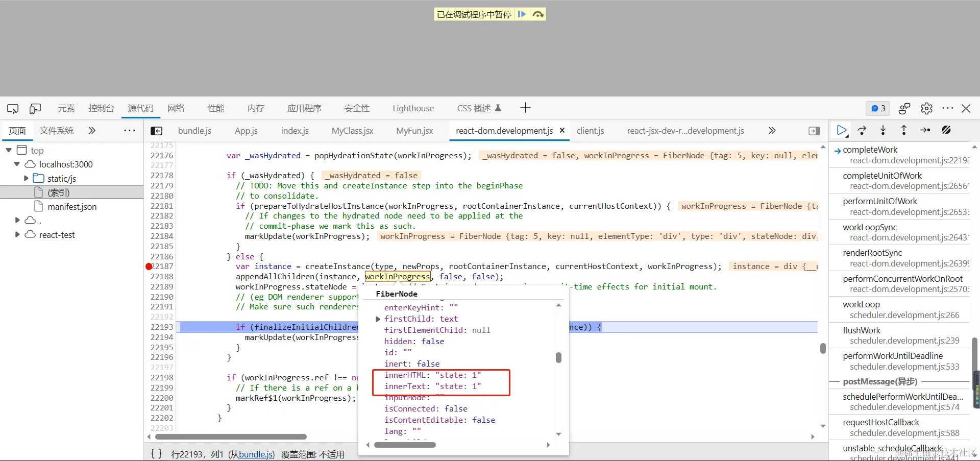Switch to App.js file tab
The width and height of the screenshot is (980, 461).
(x=246, y=131)
